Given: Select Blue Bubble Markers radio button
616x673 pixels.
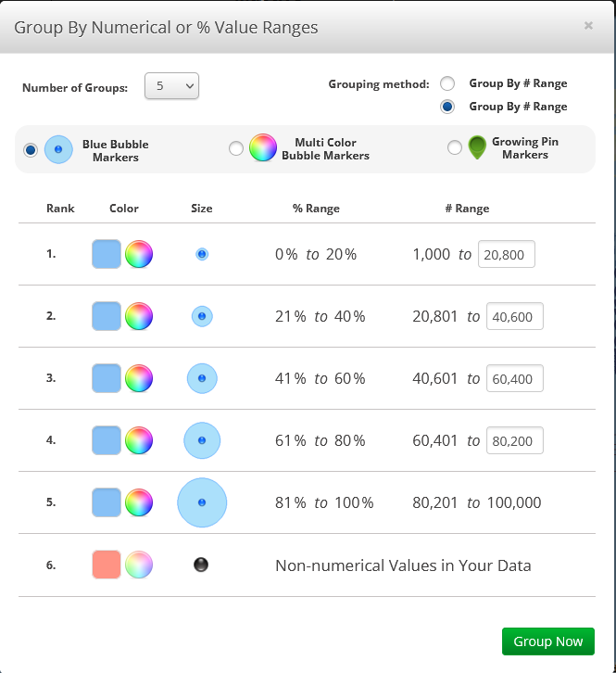Looking at the screenshot, I should pyautogui.click(x=31, y=150).
